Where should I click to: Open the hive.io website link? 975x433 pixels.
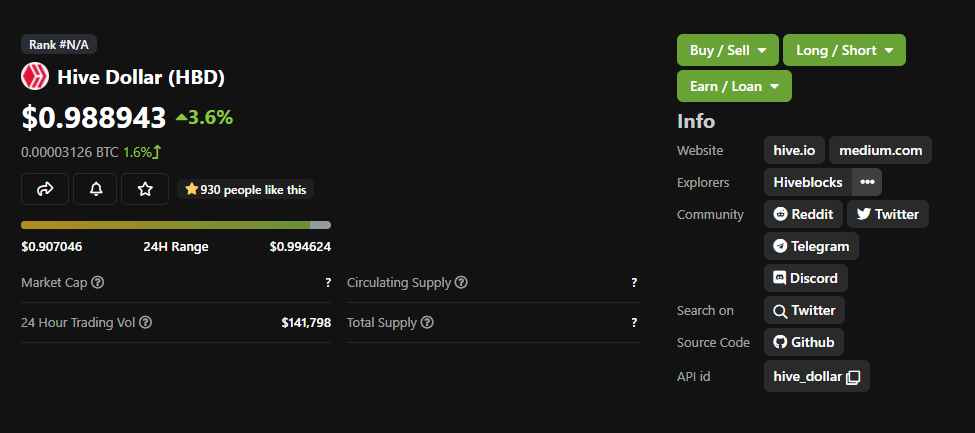tap(794, 150)
